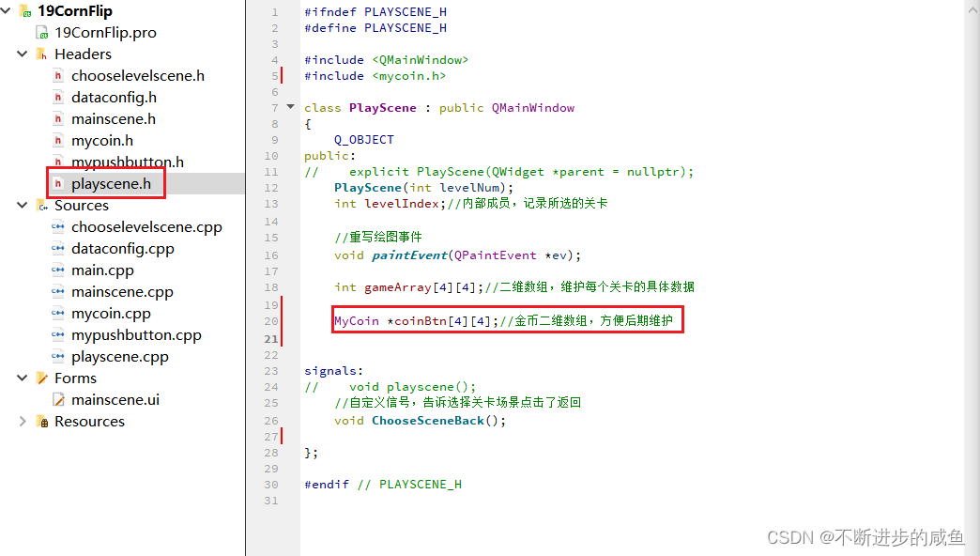This screenshot has height=556, width=980.
Task: Click 'paintEvent' function name
Action: click(x=409, y=255)
